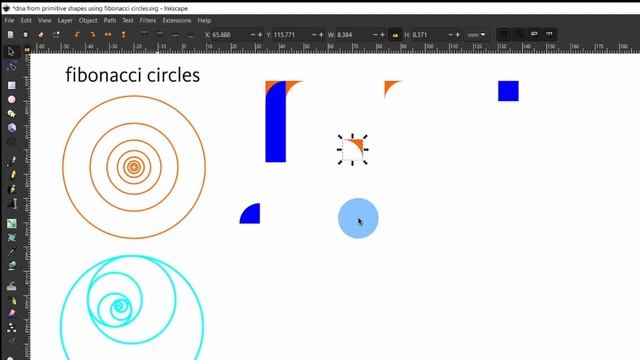Select the blue square on canvas
This screenshot has width=640, height=360.
point(508,91)
